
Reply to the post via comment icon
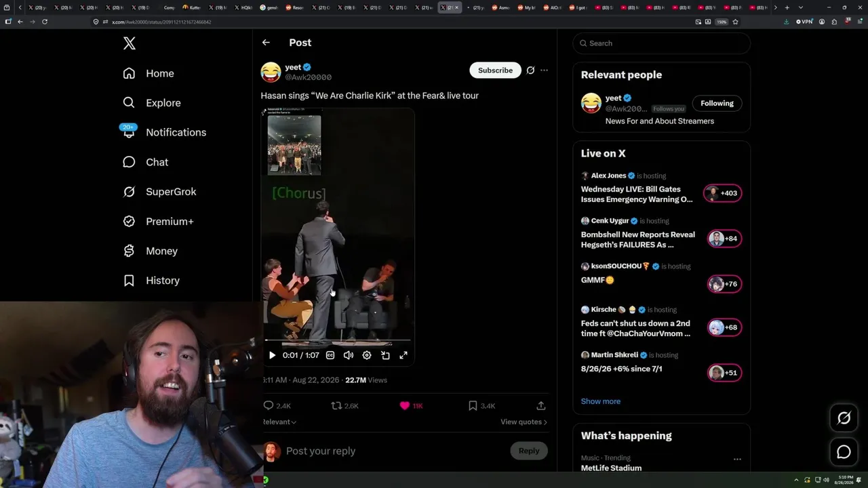pyautogui.click(x=269, y=405)
